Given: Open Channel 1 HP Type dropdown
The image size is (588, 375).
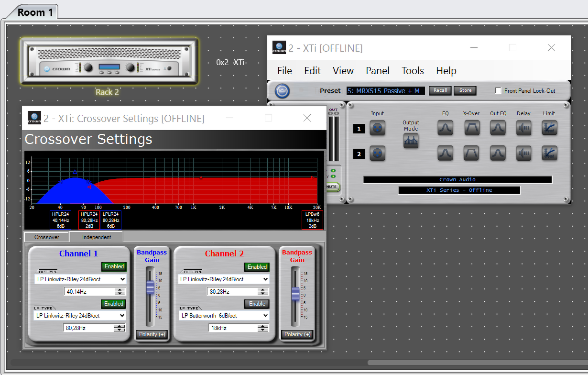Looking at the screenshot, I should 80,279.
